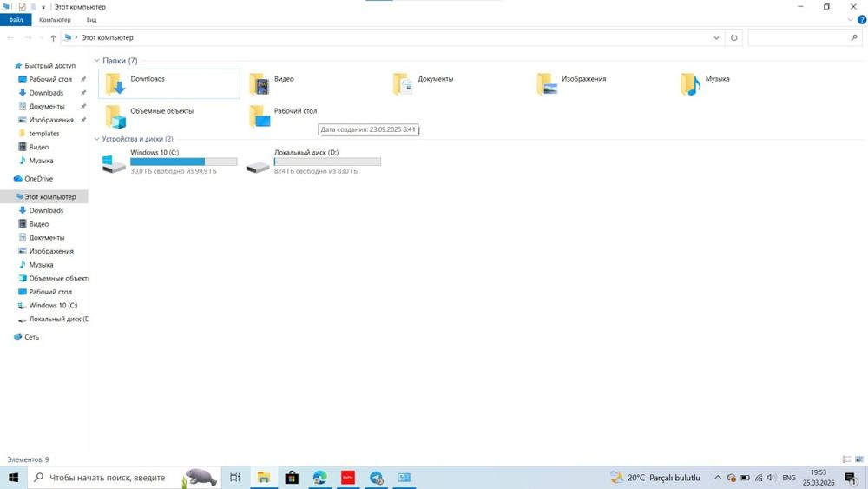The width and height of the screenshot is (868, 489).
Task: Select Сеть in the navigation pane
Action: tap(31, 337)
